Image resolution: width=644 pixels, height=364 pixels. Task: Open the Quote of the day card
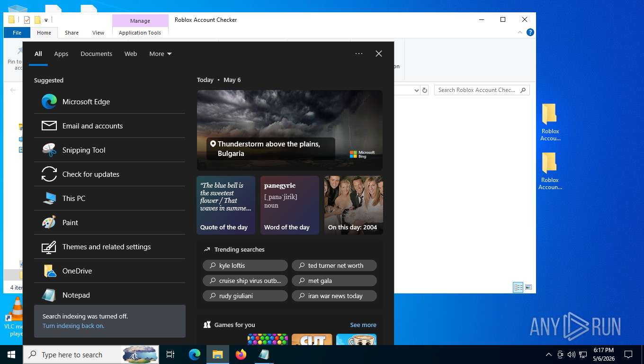(226, 205)
